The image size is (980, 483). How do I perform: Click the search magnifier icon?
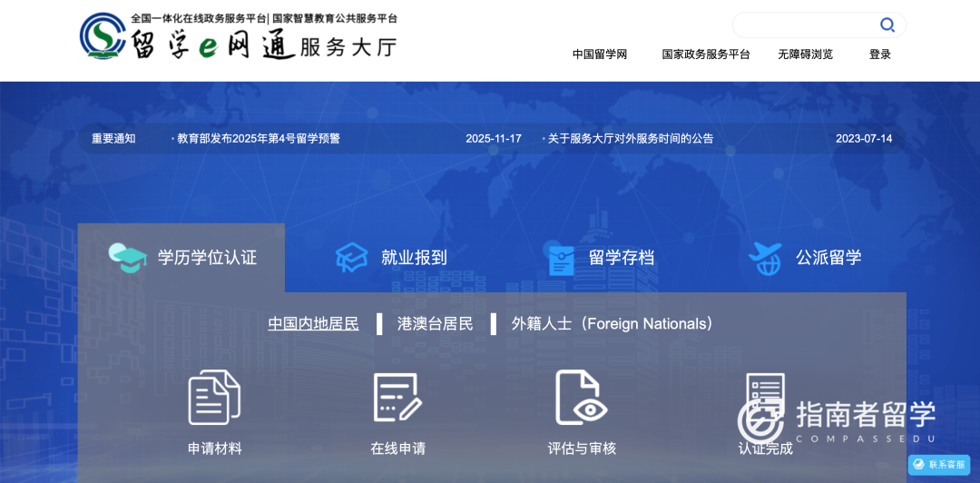887,25
